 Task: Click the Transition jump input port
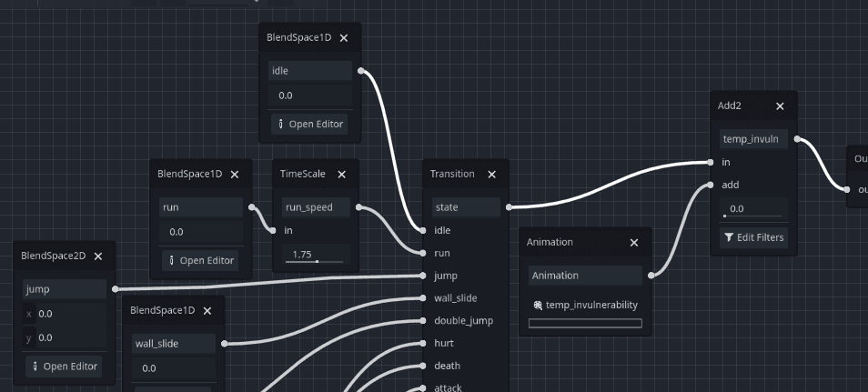423,276
